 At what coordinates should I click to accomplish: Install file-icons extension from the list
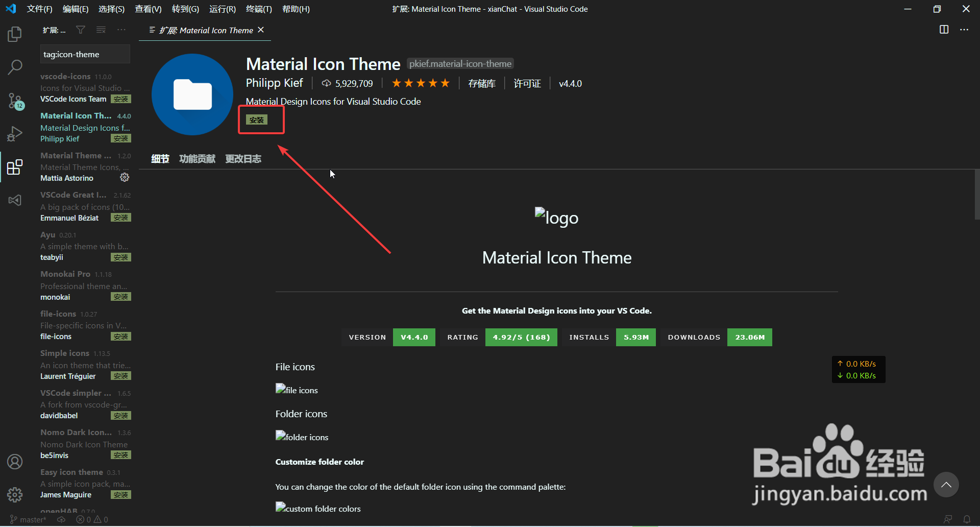121,337
